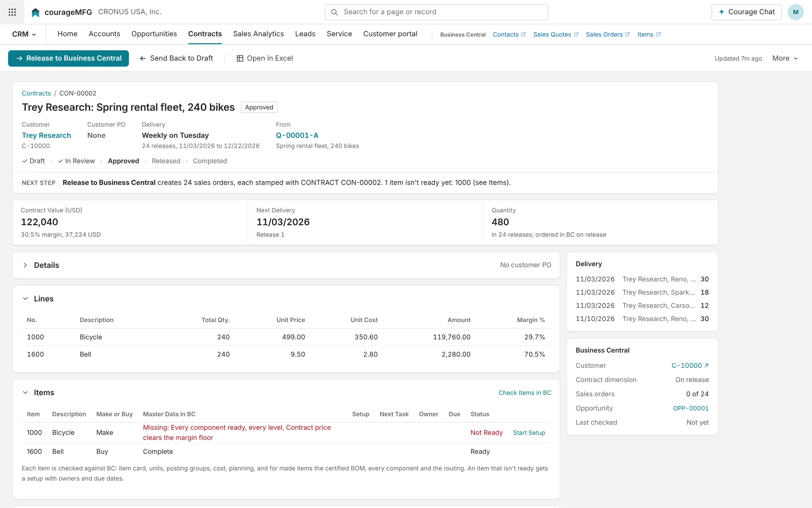Click Release to Business Central button
812x508 pixels.
[68, 58]
